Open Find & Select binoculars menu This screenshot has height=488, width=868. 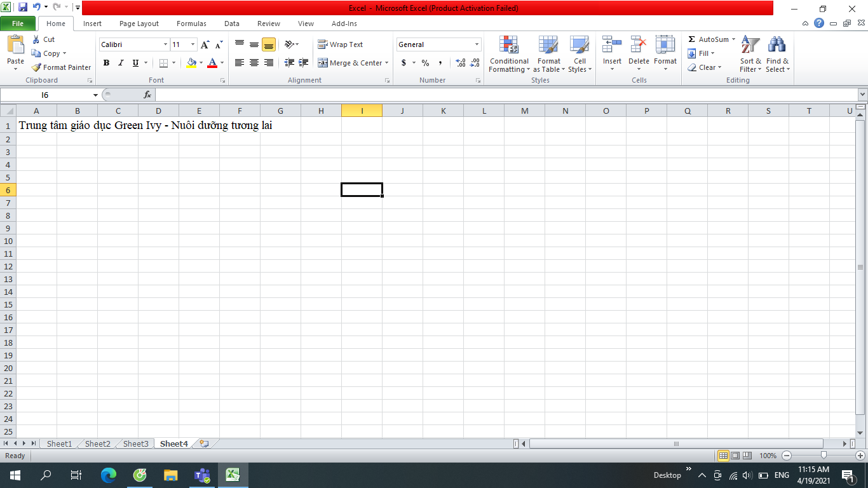coord(777,55)
